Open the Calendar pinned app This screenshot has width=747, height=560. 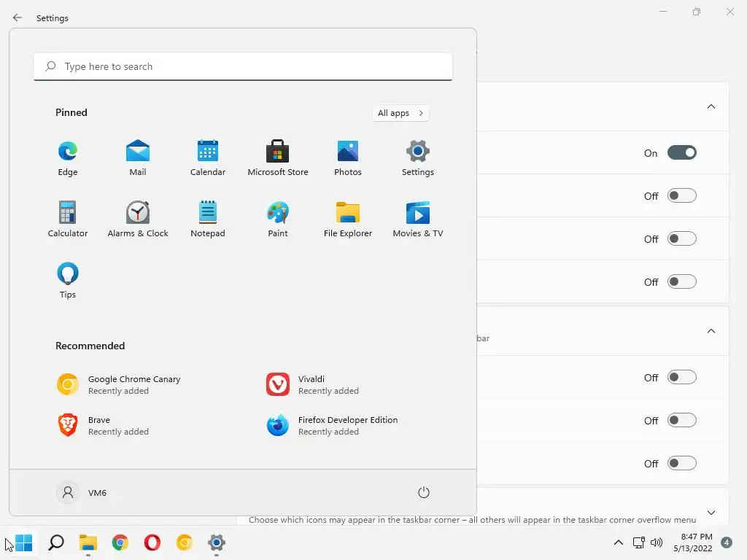coord(208,158)
